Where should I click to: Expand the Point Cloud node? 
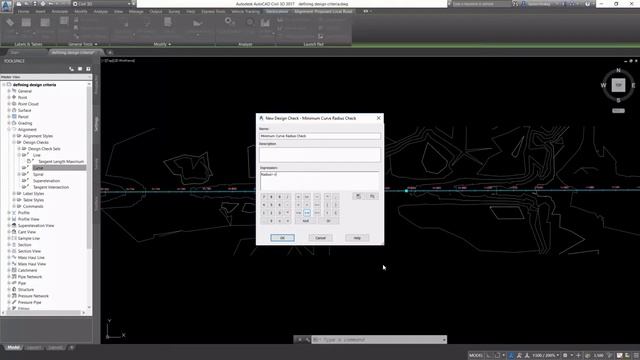9,104
